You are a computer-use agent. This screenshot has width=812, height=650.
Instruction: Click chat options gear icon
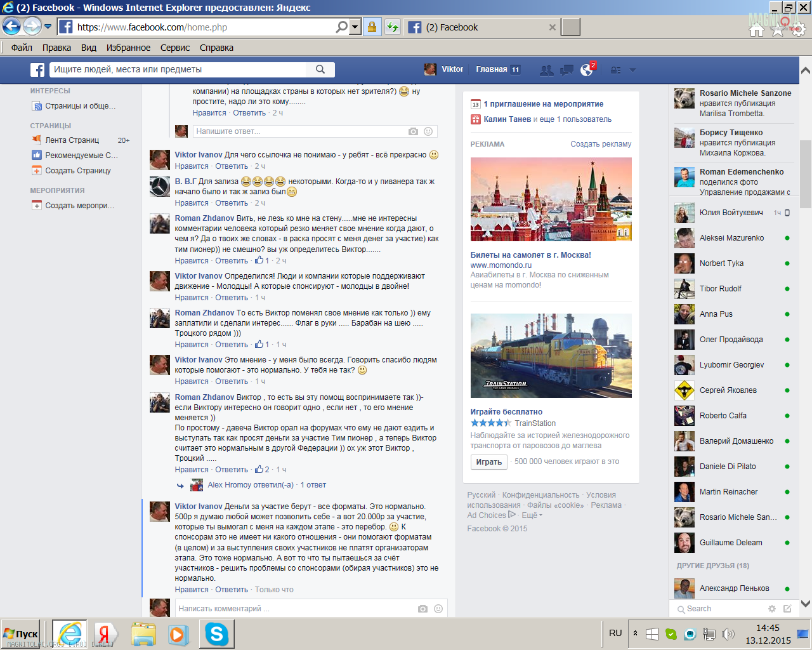(x=772, y=609)
